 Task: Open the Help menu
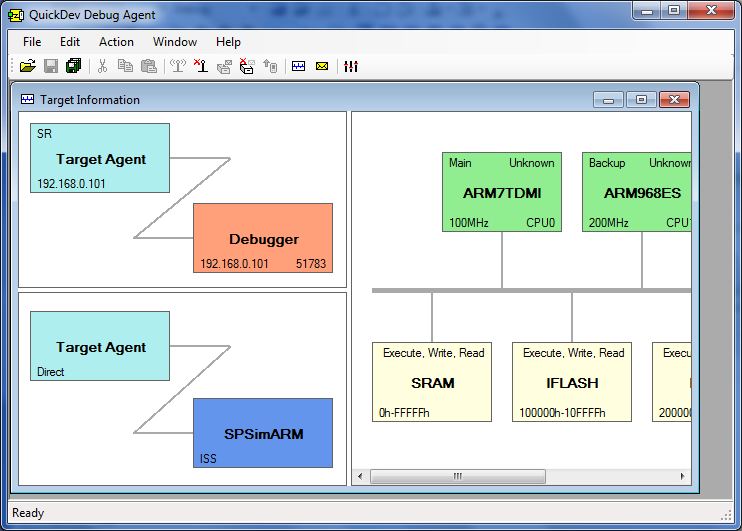tap(228, 42)
